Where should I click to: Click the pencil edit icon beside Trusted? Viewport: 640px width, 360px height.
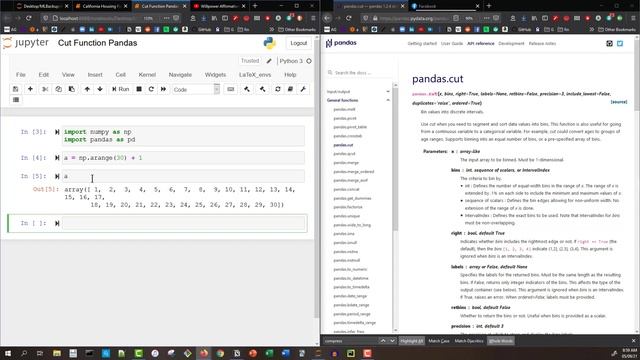[269, 61]
